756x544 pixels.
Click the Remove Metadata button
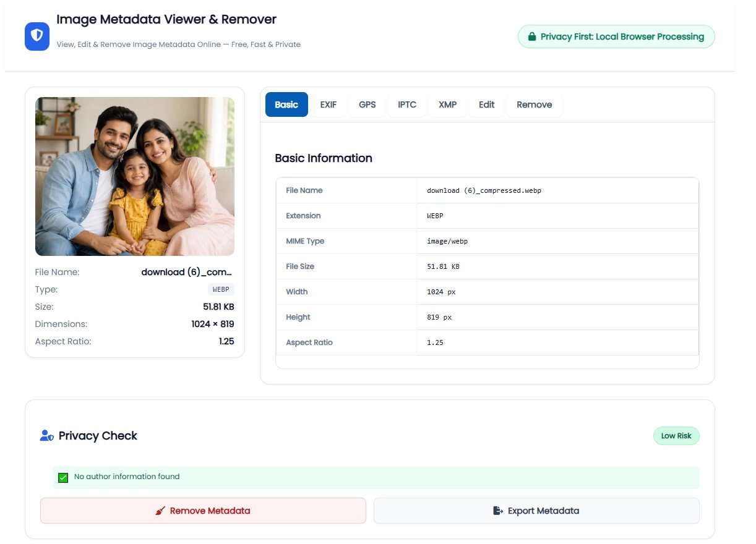(x=203, y=511)
